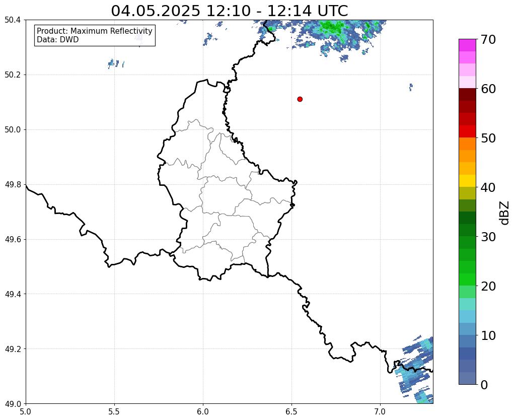The image size is (515, 420).
Task: Select the 'Product: Maximum Reflectivity' legend text
Action: [95, 31]
